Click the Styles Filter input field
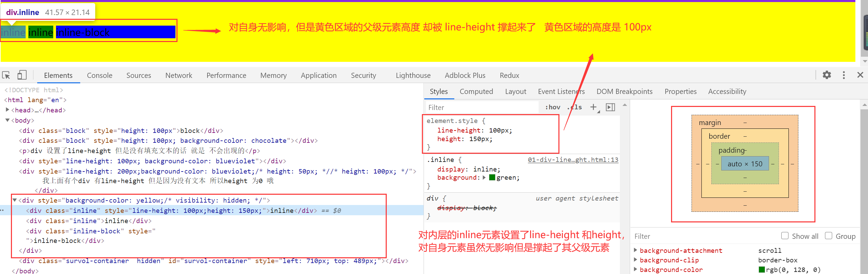868x274 pixels. 481,108
